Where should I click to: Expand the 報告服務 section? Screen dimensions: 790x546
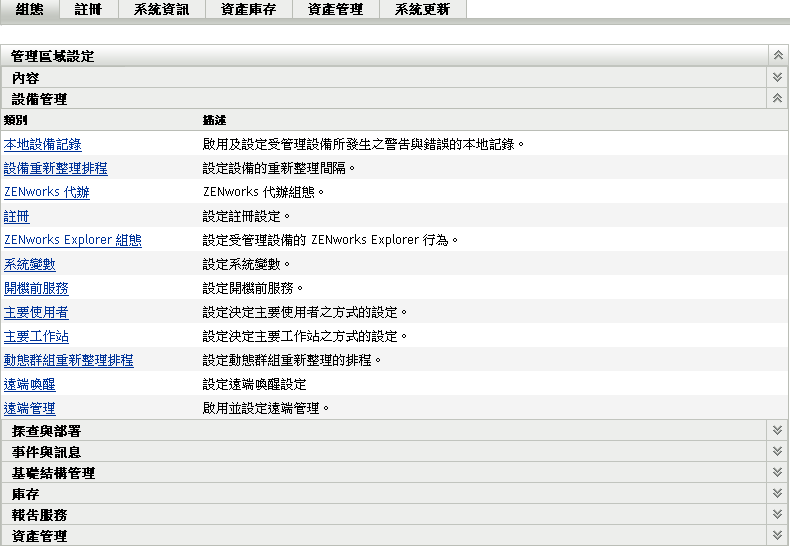click(x=777, y=514)
